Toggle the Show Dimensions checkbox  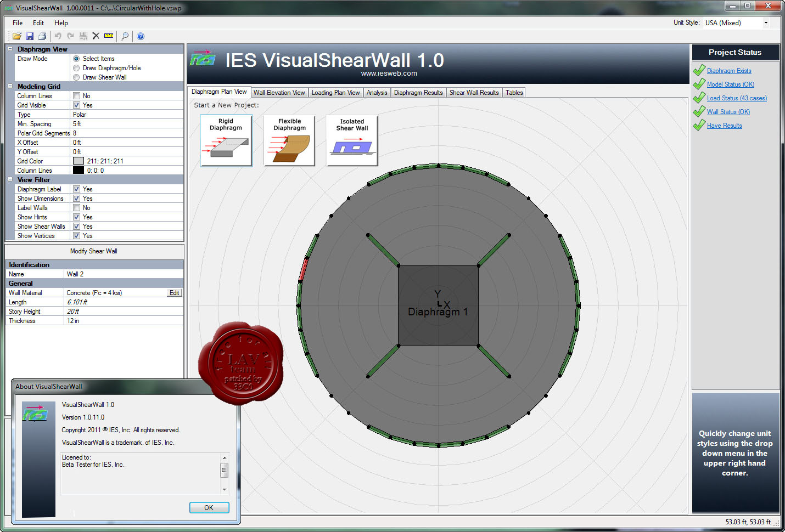click(76, 199)
